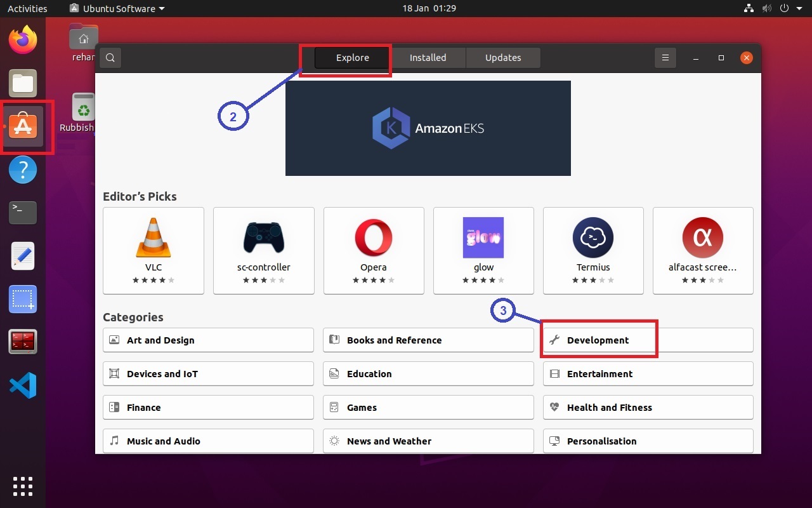Switch to the Installed tab
This screenshot has height=508, width=812.
point(428,57)
